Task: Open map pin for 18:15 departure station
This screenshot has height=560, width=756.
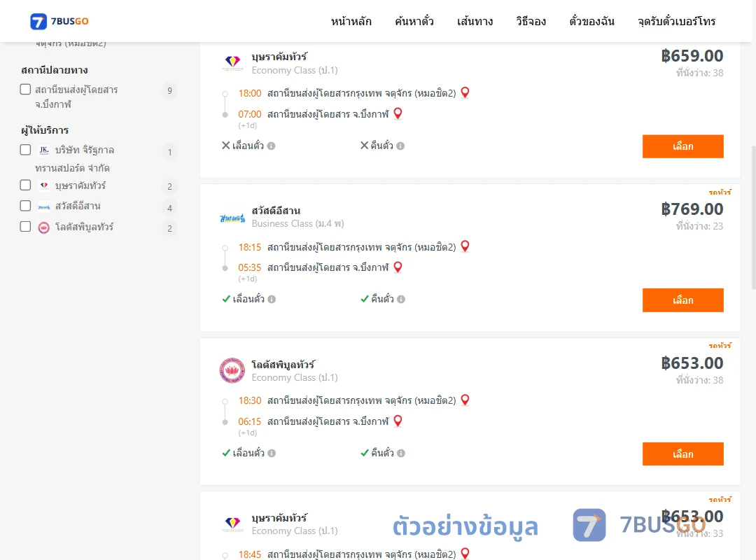Action: pos(465,246)
